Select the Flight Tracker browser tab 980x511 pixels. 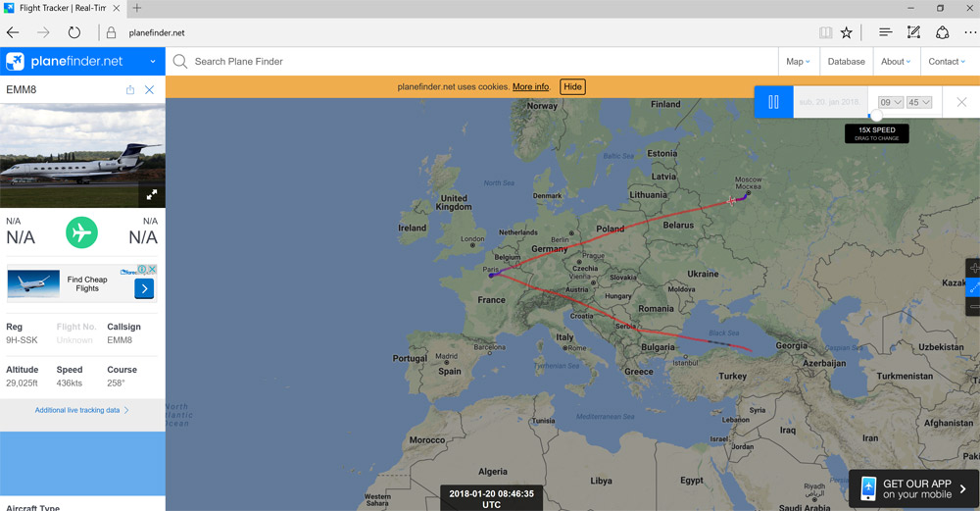click(62, 8)
